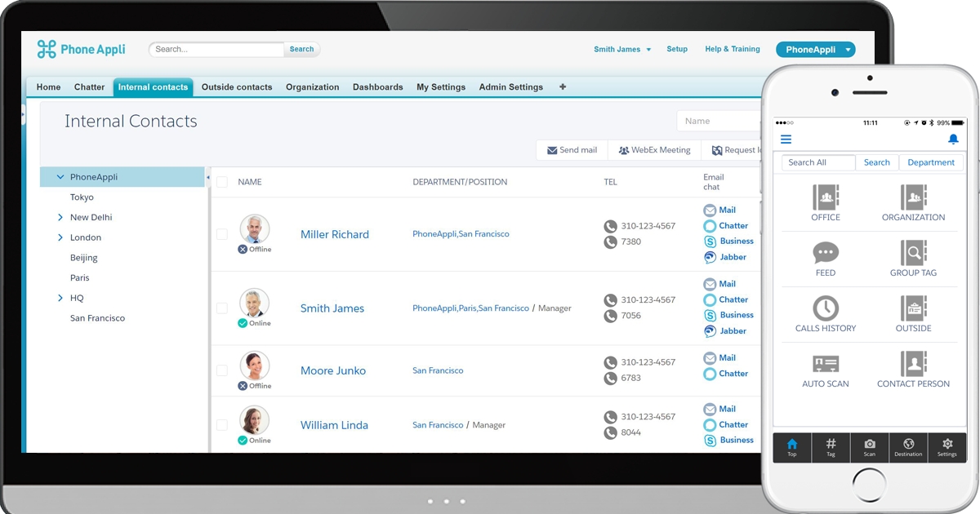Viewport: 980px width, 514px height.
Task: Open the Dashboards tab
Action: click(377, 86)
